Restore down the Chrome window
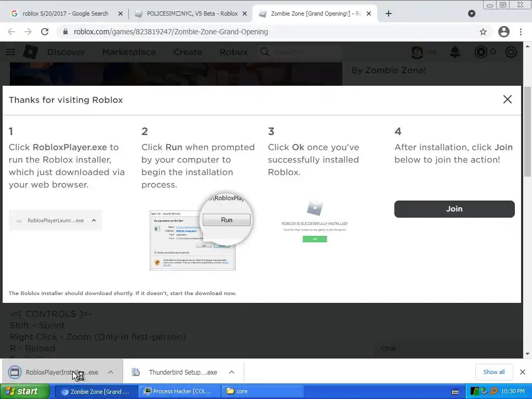This screenshot has width=532, height=399. click(x=503, y=5)
